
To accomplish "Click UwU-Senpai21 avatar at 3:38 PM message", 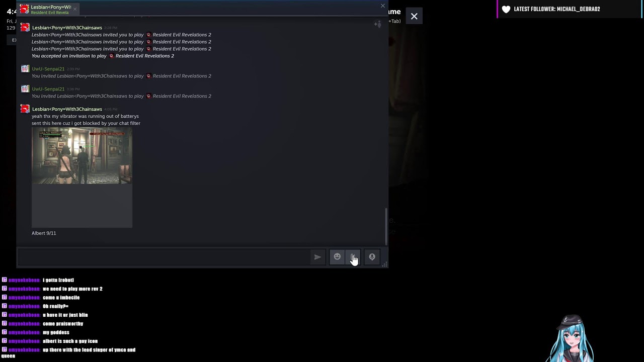I will (x=25, y=89).
